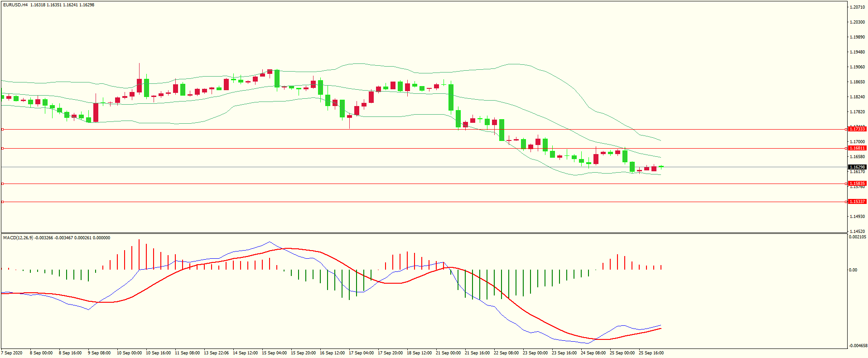
Task: Click the 18 Sep 12:00 label on the time axis
Action: click(x=419, y=353)
